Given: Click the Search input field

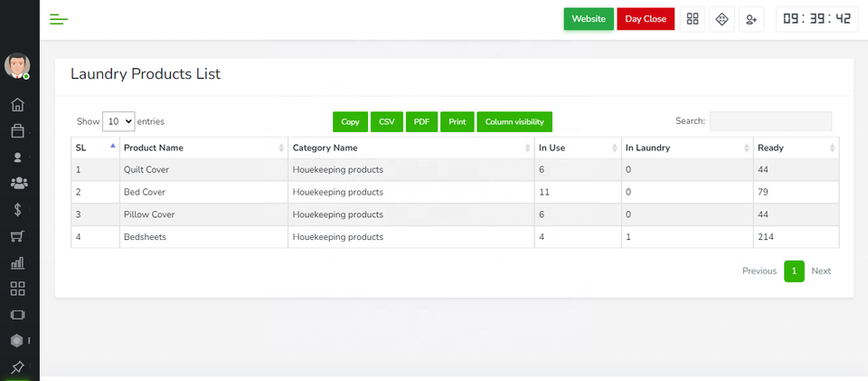Looking at the screenshot, I should click(770, 121).
